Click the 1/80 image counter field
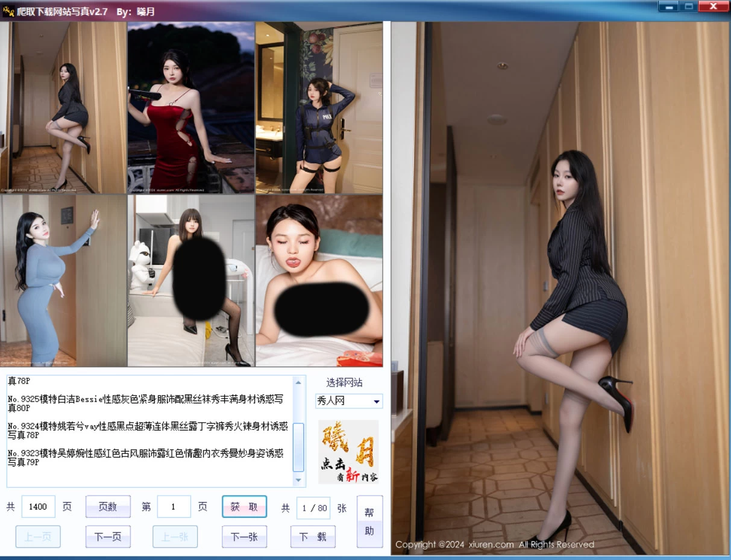The height and width of the screenshot is (560, 731). pyautogui.click(x=313, y=508)
